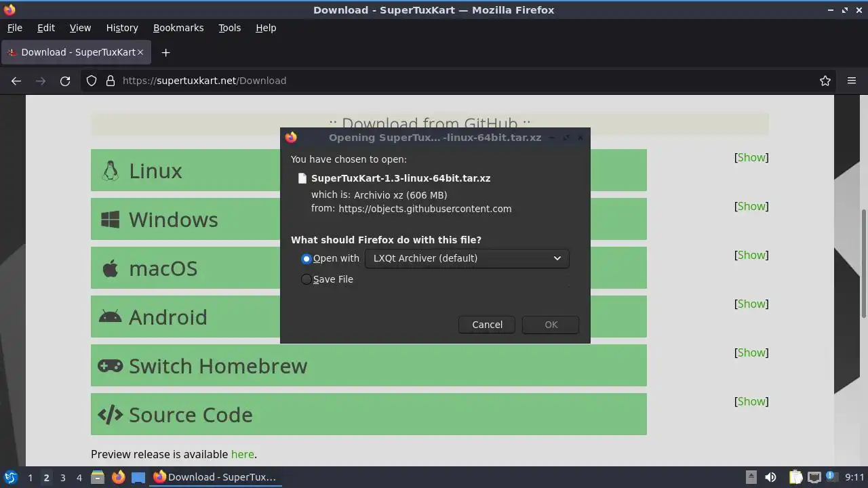The width and height of the screenshot is (868, 488).
Task: Click the 9:11 clock
Action: [x=854, y=477]
